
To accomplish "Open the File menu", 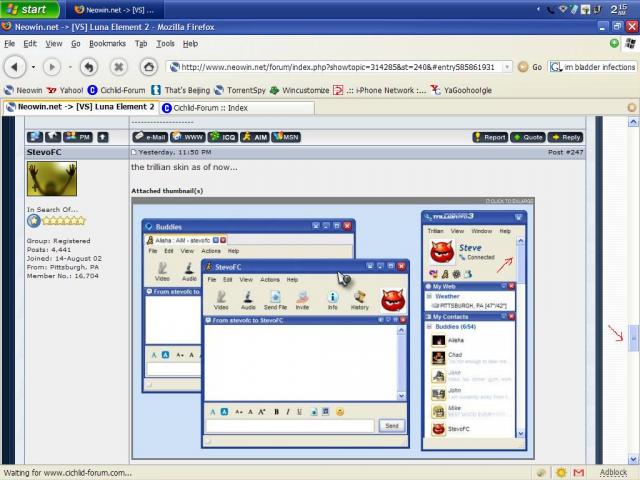I will (x=9, y=44).
